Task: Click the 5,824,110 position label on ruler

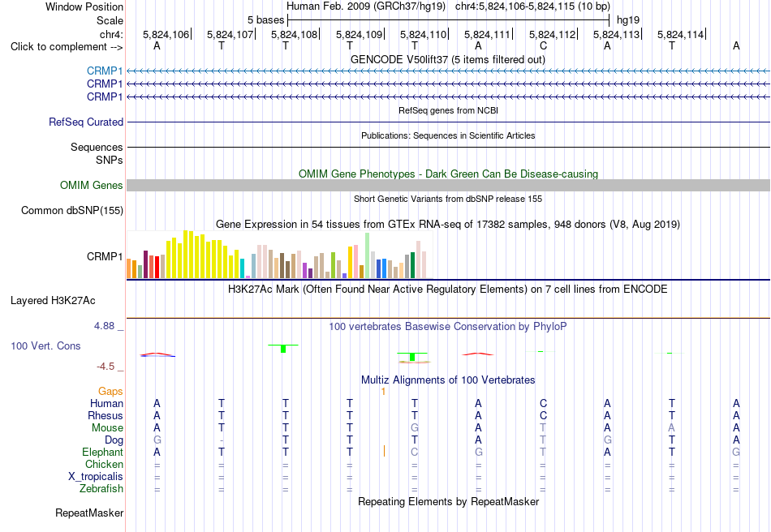Action: [x=423, y=34]
